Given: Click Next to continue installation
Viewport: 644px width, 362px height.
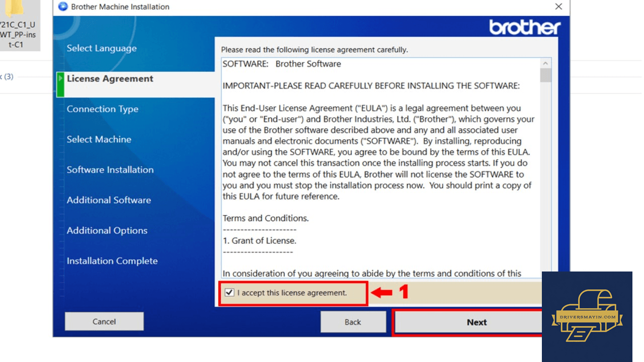Looking at the screenshot, I should (x=468, y=322).
